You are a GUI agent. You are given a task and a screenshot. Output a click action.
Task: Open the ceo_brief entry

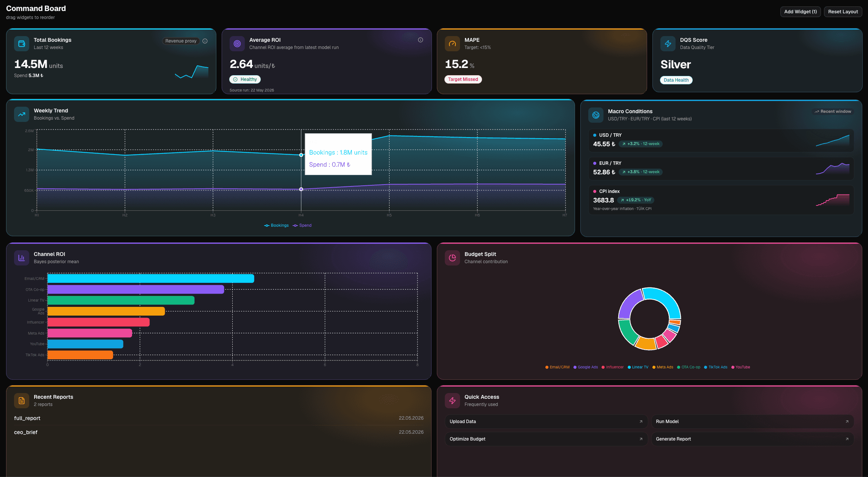tap(219, 432)
